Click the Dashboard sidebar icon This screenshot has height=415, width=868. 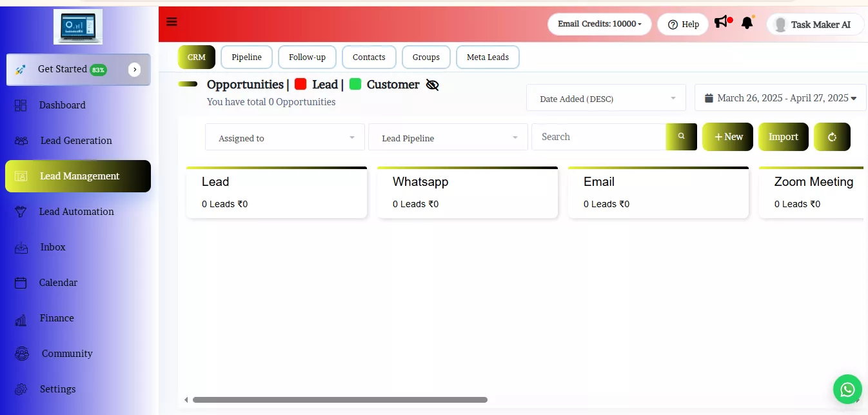(x=21, y=105)
